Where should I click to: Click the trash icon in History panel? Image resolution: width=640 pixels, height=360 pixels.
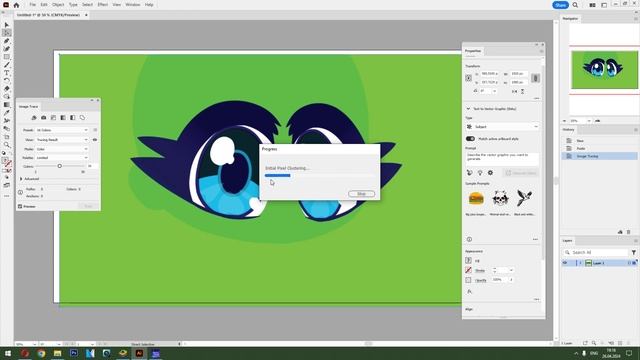point(629,232)
